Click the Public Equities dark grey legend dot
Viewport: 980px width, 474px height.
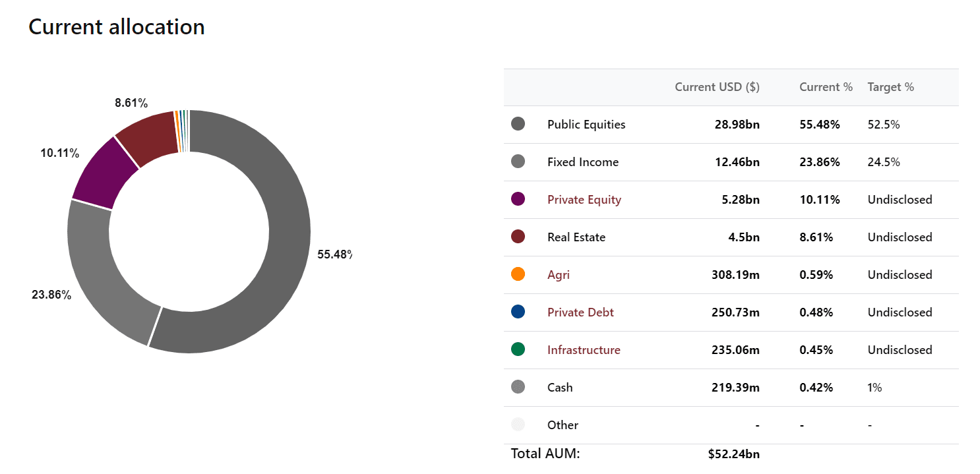point(518,124)
